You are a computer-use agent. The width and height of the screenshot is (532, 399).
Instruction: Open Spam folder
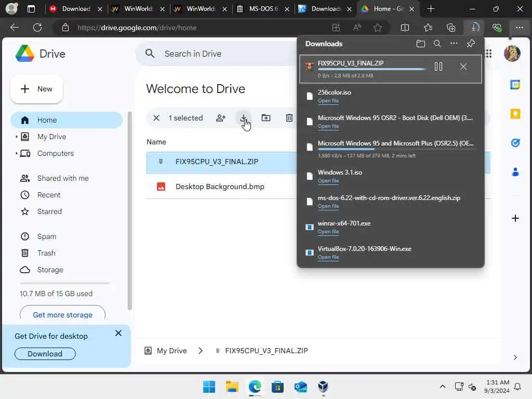pos(46,236)
